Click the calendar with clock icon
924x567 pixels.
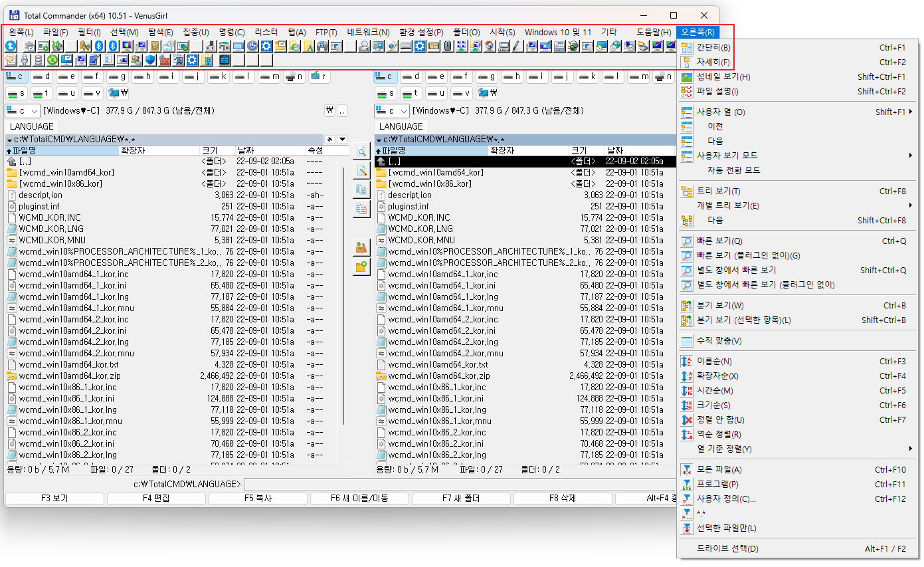point(169,46)
